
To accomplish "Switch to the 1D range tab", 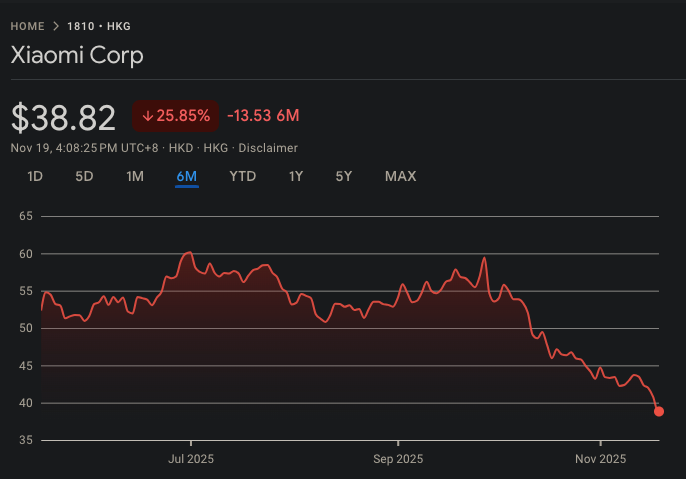I will (34, 177).
